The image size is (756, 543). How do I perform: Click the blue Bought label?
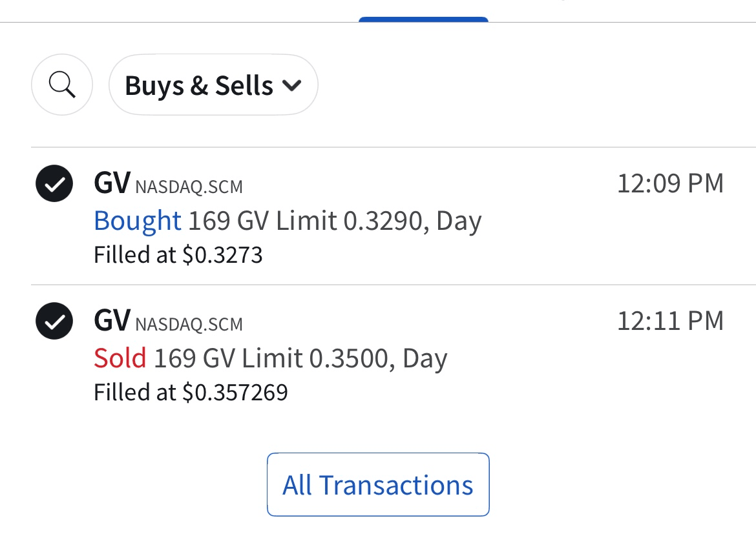click(137, 221)
